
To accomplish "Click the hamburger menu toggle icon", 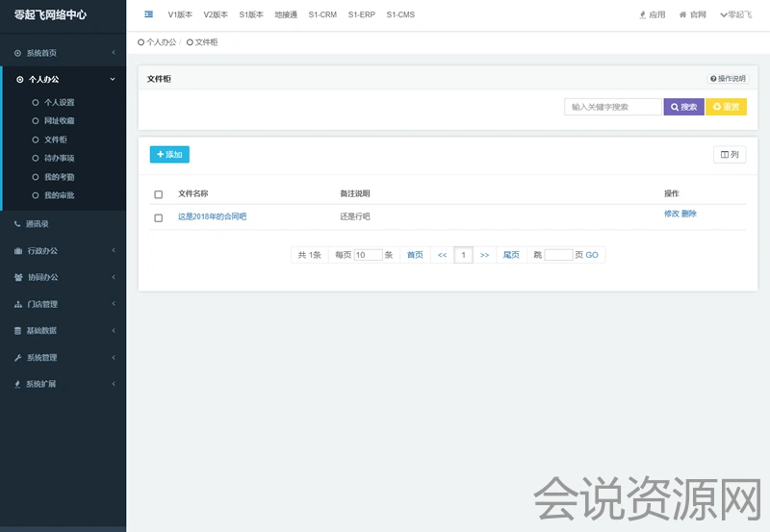I will tap(148, 14).
